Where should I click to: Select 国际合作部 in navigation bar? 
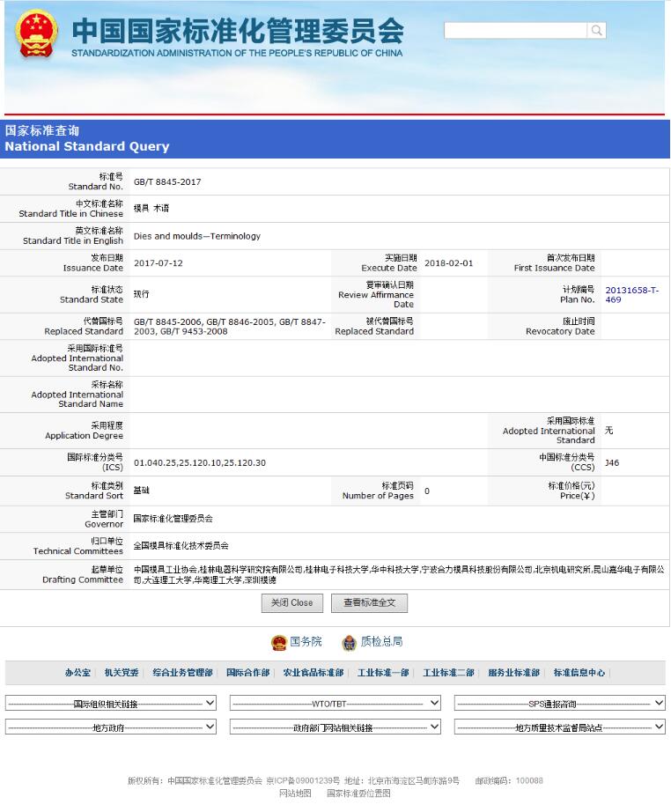pos(247,673)
